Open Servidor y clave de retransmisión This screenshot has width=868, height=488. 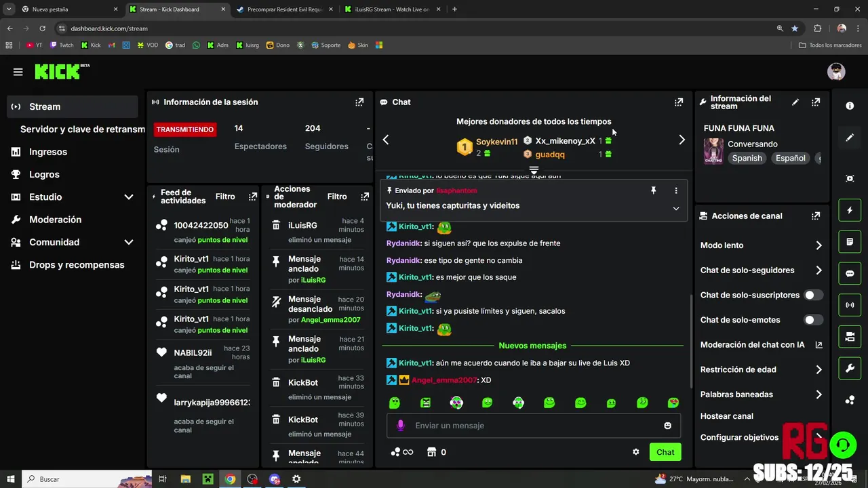(x=83, y=129)
